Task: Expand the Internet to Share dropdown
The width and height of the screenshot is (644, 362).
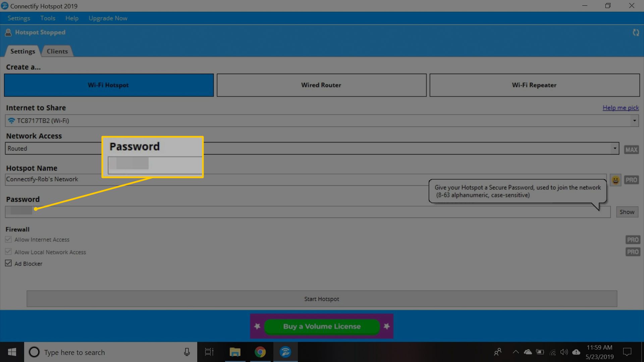Action: tap(634, 121)
